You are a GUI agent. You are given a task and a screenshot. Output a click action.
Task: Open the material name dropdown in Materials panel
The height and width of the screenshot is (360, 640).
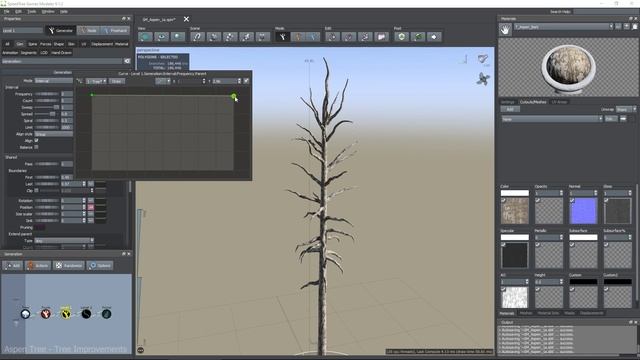pos(564,27)
